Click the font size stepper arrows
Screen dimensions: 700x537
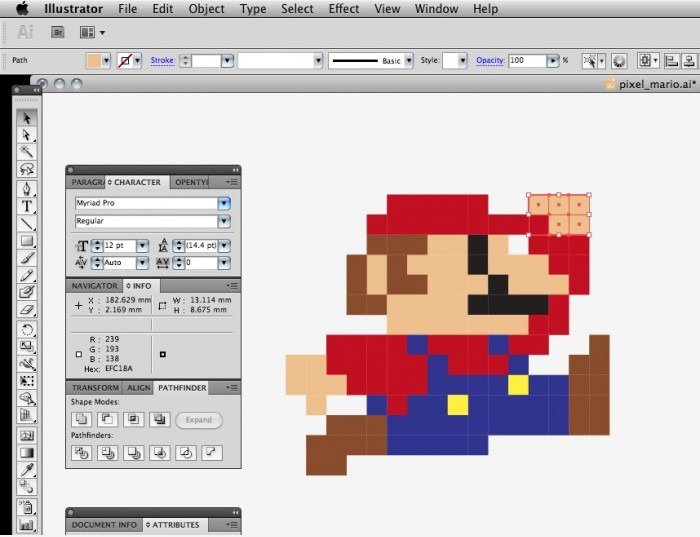tap(97, 246)
